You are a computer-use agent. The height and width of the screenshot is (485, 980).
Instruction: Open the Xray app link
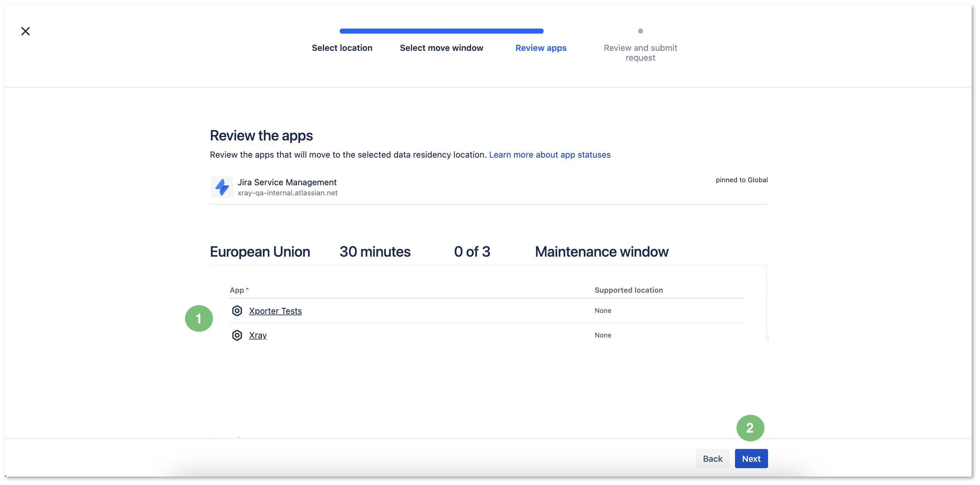pyautogui.click(x=258, y=335)
